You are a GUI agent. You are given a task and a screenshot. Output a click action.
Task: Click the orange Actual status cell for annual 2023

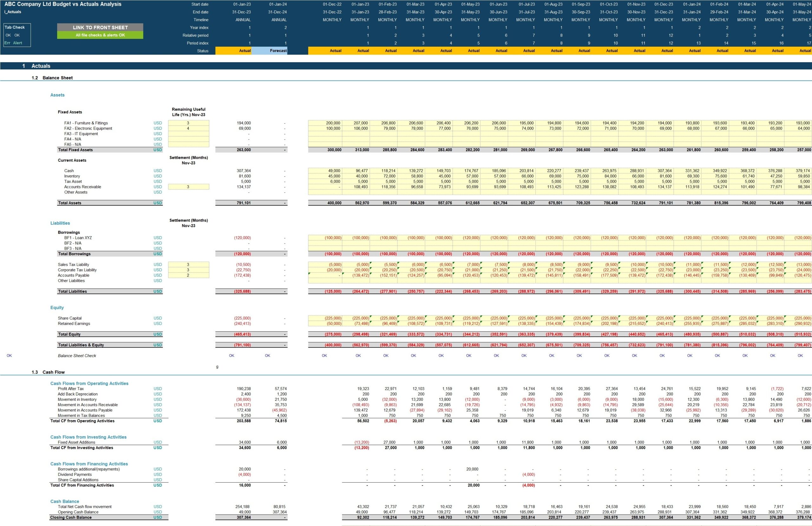point(233,51)
